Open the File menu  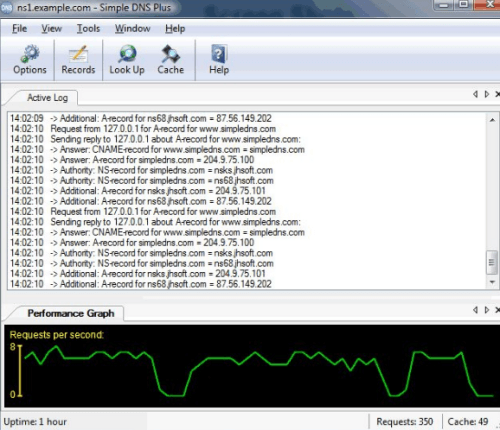[19, 29]
